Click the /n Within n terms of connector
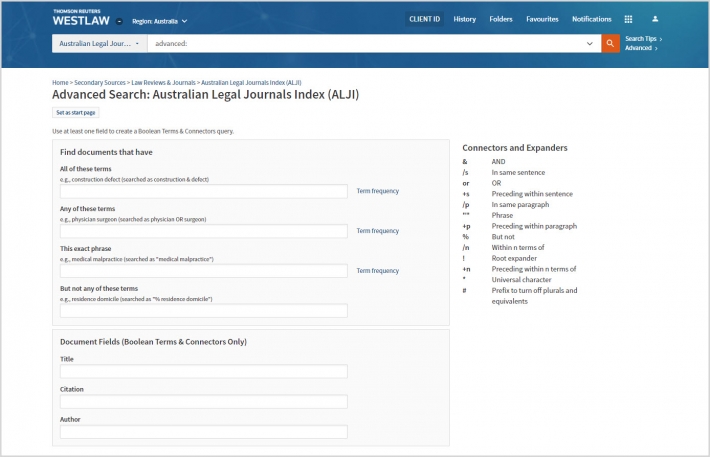The image size is (710, 457). click(504, 248)
